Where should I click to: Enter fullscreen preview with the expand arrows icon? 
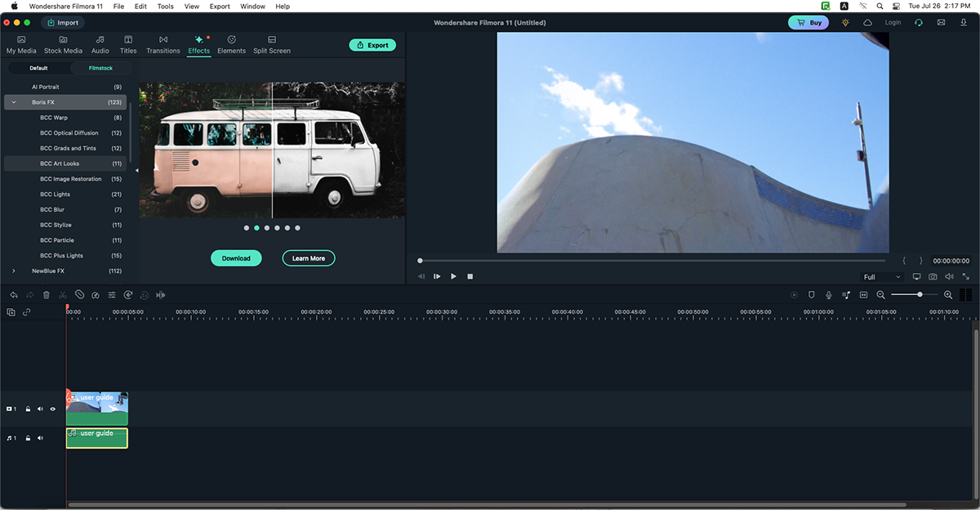965,277
